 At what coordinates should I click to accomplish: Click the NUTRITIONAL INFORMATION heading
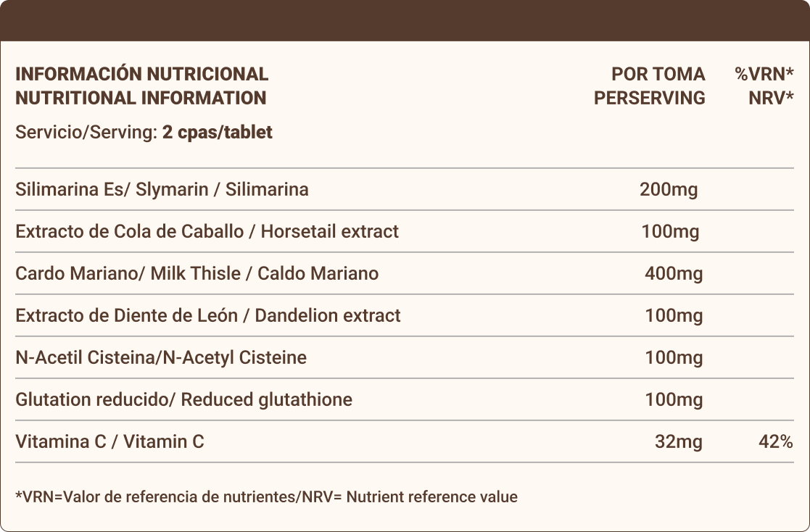[x=141, y=98]
